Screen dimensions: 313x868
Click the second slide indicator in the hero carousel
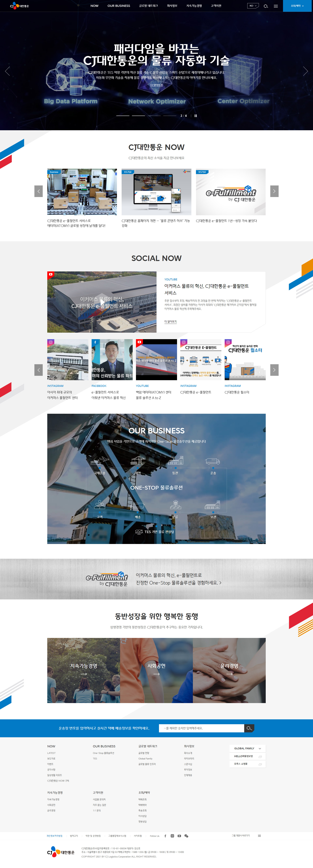tap(138, 116)
